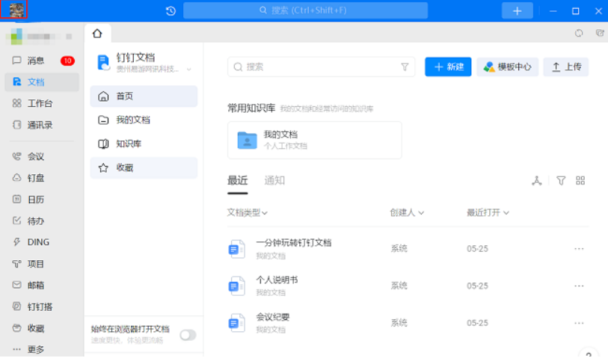Image resolution: width=608 pixels, height=364 pixels.
Task: Toggle 始终在浏览器打开文档 switch
Action: click(x=188, y=335)
